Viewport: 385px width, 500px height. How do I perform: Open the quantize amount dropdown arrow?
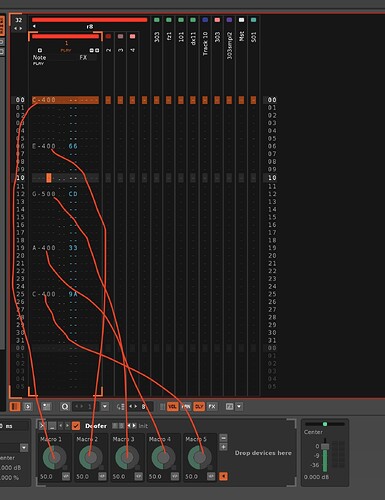pyautogui.click(x=105, y=407)
